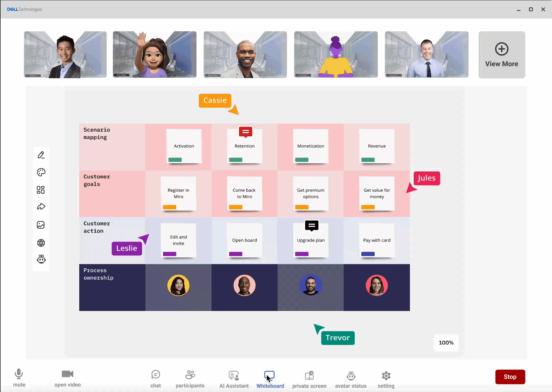The height and width of the screenshot is (392, 552).
Task: Select the Get premium options note
Action: (311, 193)
